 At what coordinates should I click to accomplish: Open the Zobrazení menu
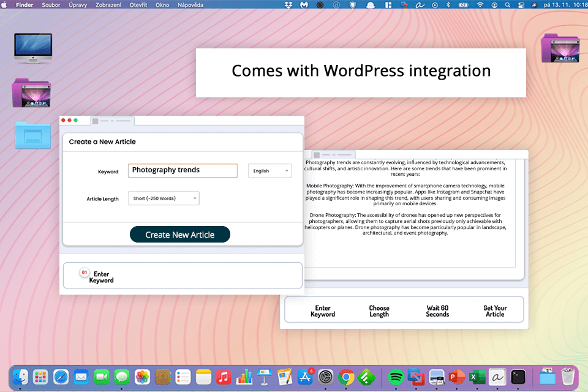pyautogui.click(x=108, y=5)
